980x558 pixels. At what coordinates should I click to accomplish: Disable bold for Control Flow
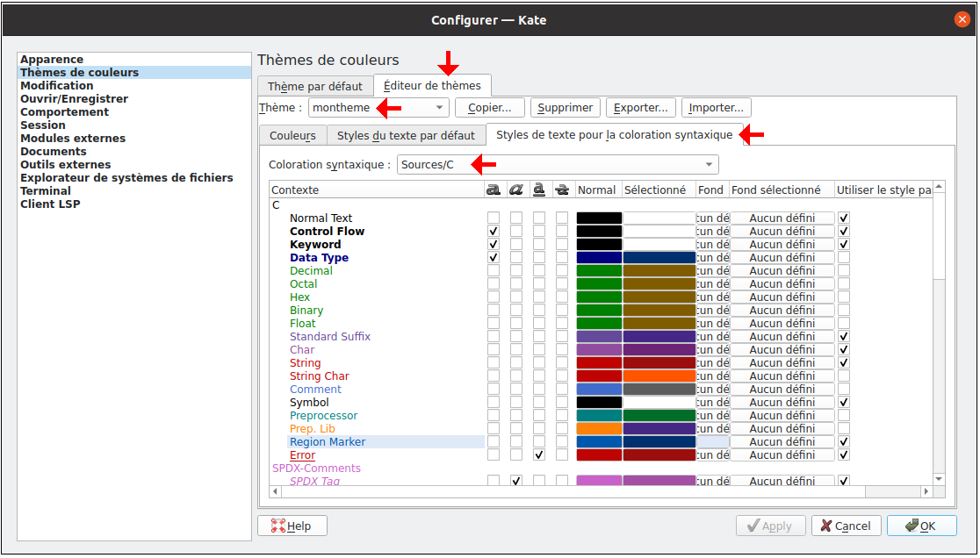494,231
